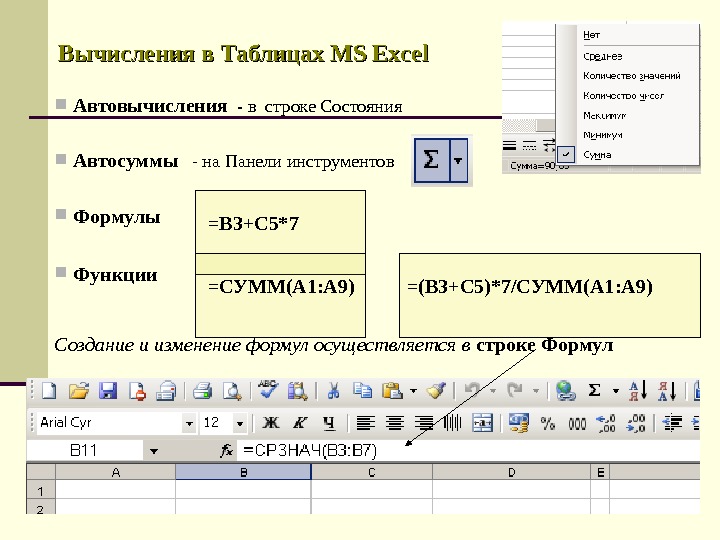720x540 pixels.
Task: Select the Format Painter brush
Action: pyautogui.click(x=436, y=391)
